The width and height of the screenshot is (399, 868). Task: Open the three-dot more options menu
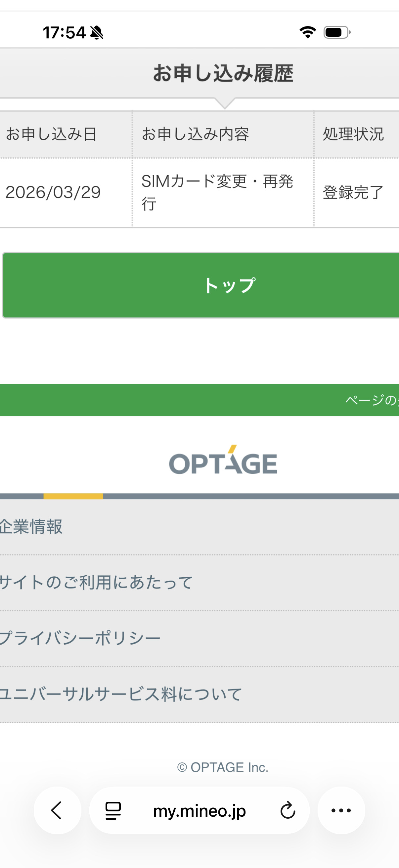[x=341, y=810]
